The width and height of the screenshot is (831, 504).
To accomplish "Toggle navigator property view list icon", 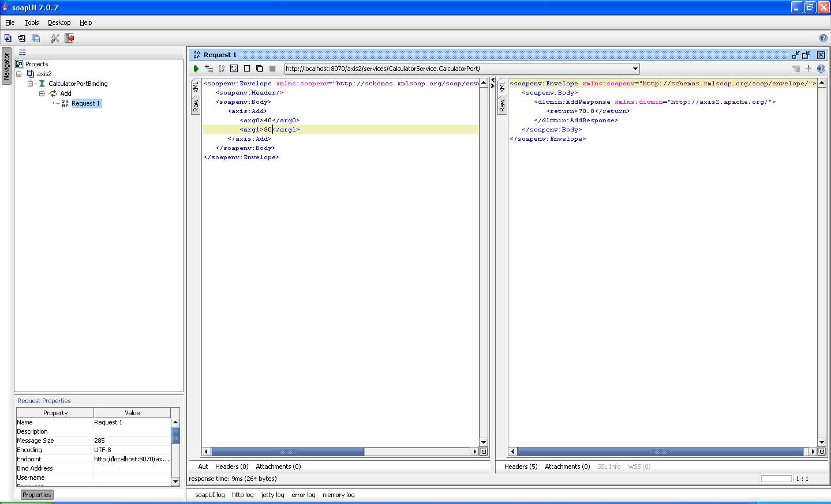I will pyautogui.click(x=23, y=52).
